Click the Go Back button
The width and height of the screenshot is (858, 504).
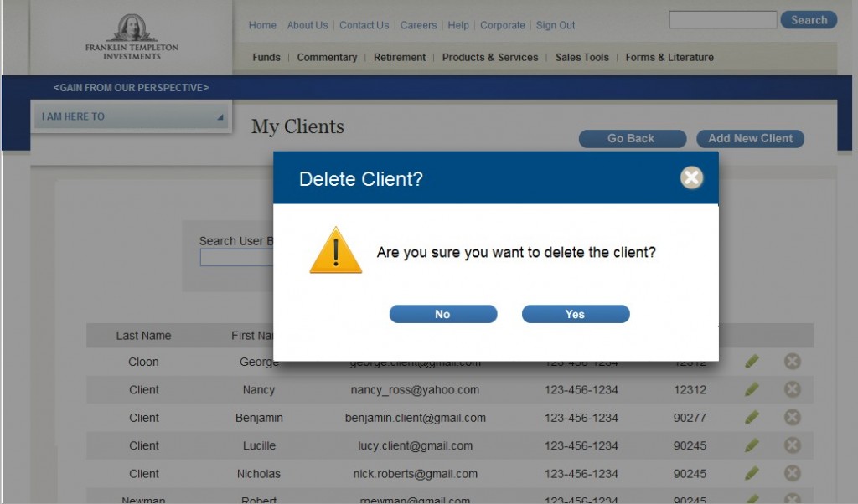coord(633,139)
